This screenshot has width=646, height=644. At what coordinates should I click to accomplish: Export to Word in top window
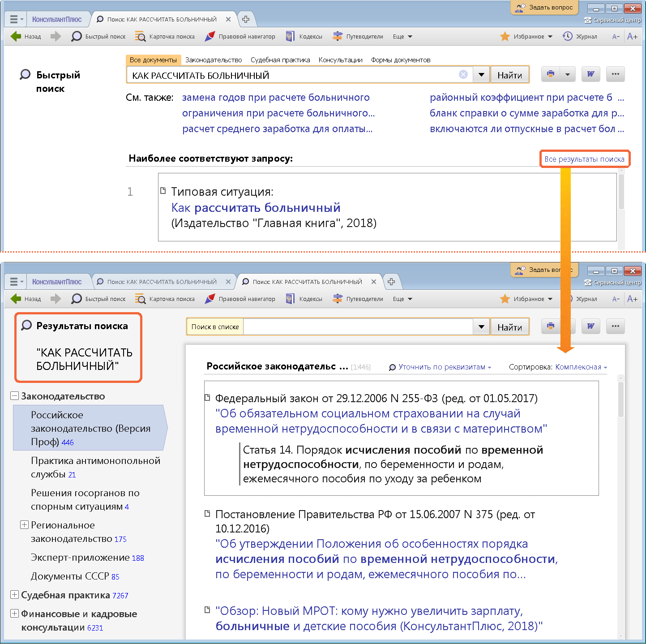[590, 74]
